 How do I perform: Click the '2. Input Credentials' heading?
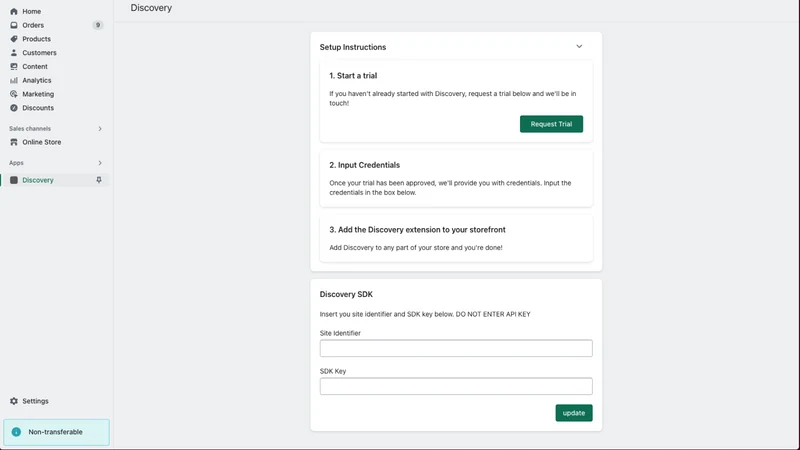[364, 165]
